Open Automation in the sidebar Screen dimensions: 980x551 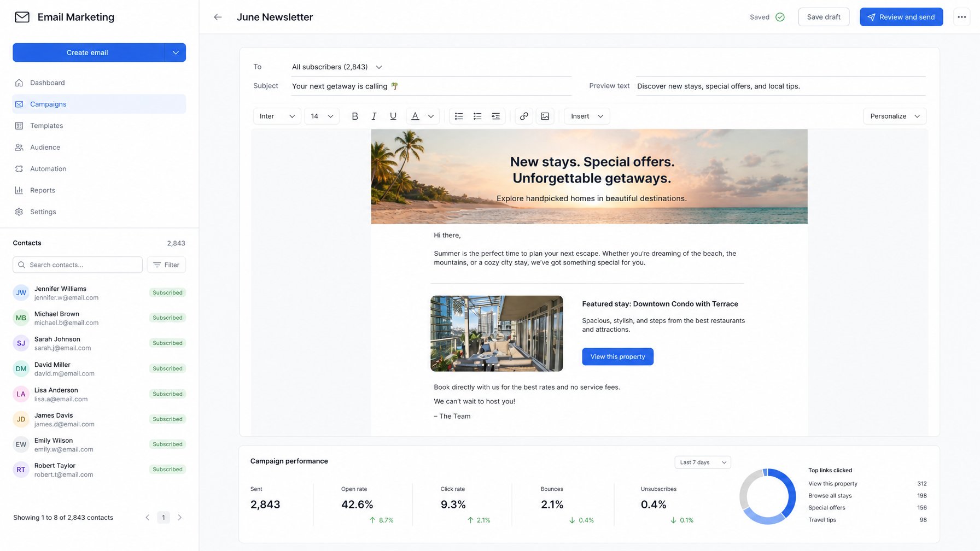99,169
